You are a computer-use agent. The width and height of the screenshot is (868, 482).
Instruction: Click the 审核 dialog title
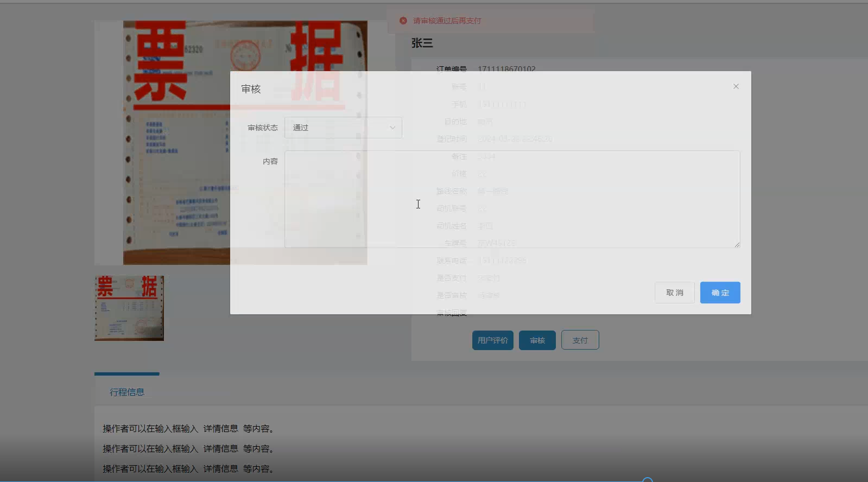251,89
